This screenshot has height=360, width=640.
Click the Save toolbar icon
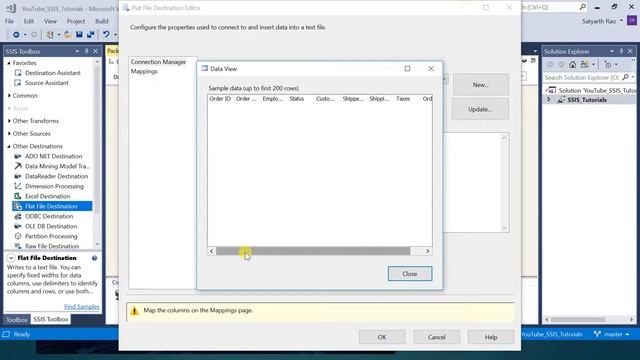coord(79,35)
